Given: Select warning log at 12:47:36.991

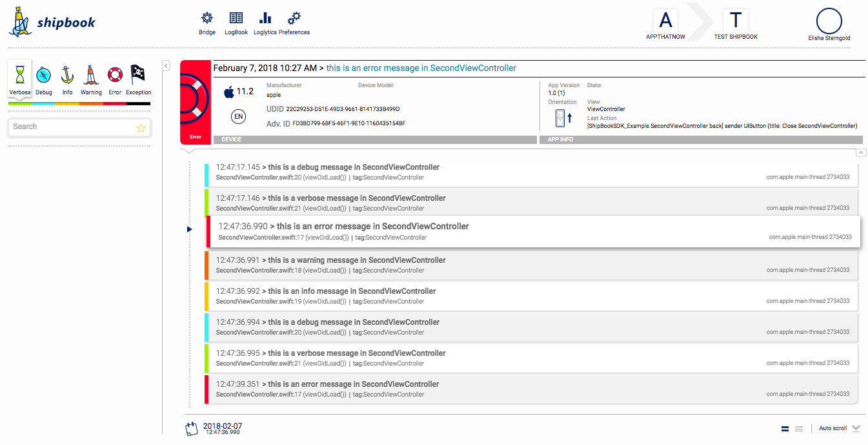Looking at the screenshot, I should pos(530,265).
